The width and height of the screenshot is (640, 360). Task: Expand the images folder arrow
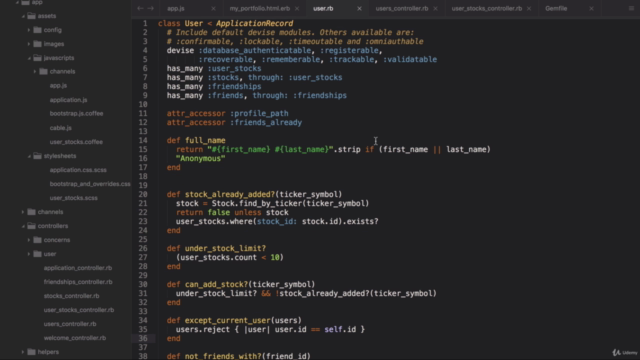29,44
